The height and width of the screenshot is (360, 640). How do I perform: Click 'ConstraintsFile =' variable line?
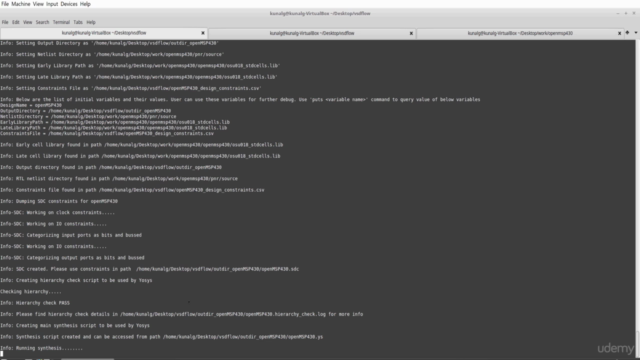[x=107, y=133]
